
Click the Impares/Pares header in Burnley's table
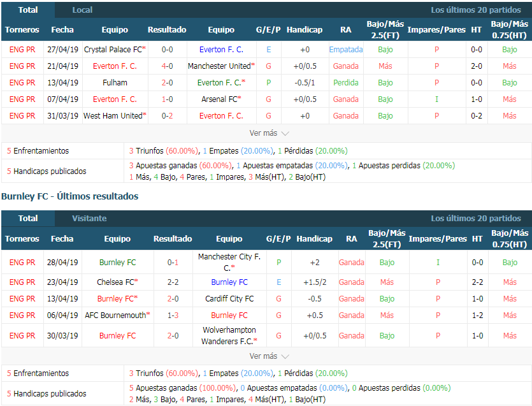(x=438, y=238)
